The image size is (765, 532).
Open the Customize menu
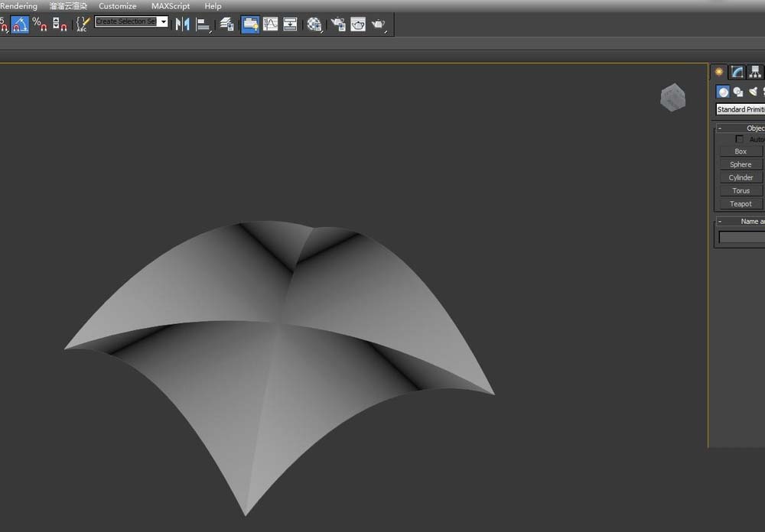117,5
